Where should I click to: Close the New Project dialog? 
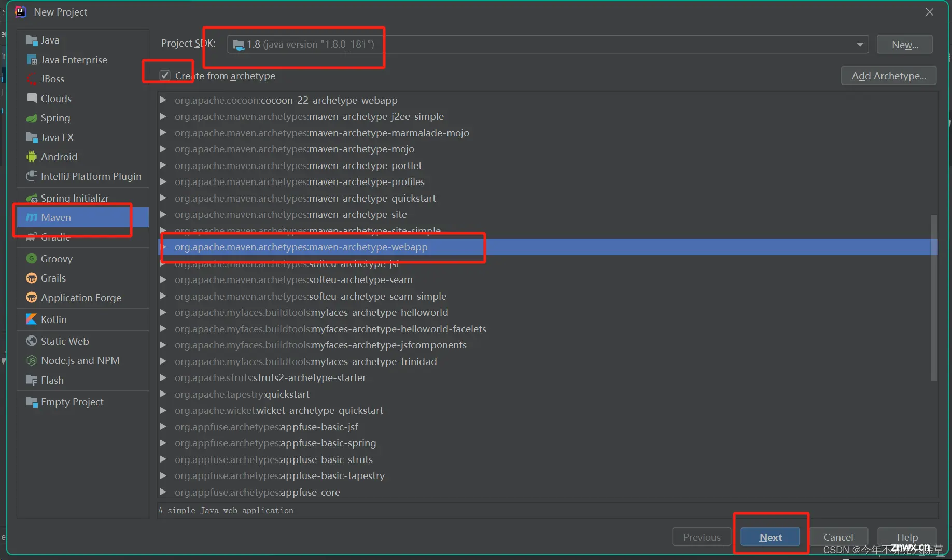click(x=929, y=12)
